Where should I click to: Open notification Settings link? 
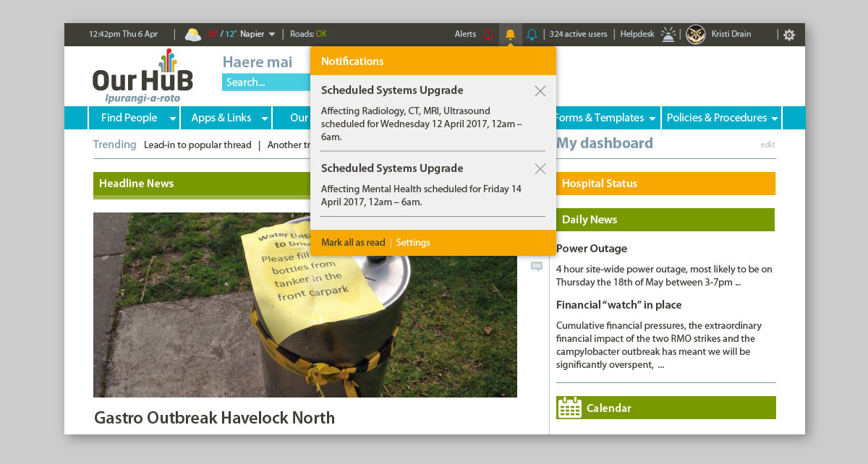coord(413,243)
